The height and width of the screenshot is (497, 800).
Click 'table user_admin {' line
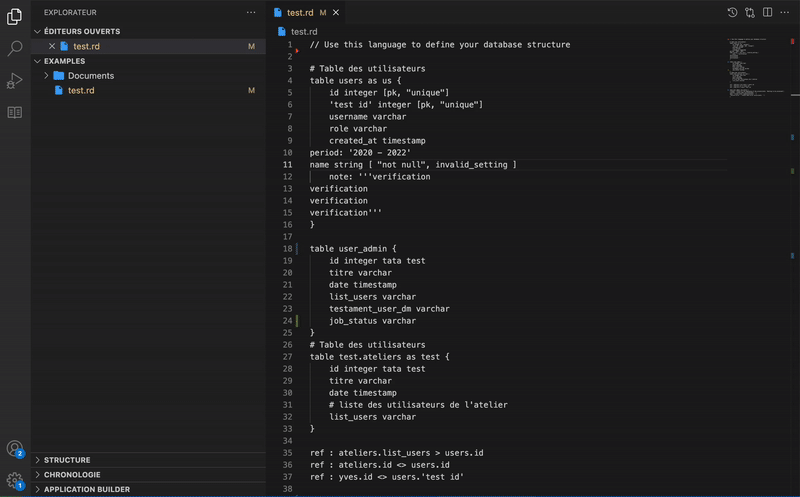(353, 248)
